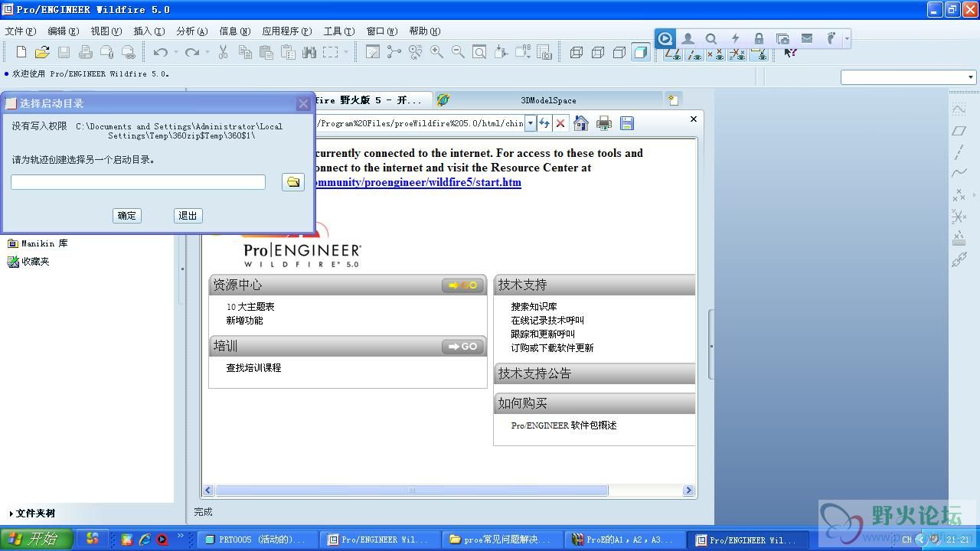Expand the 文件夹树 folder tree section
The height and width of the screenshot is (551, 980).
(x=33, y=514)
